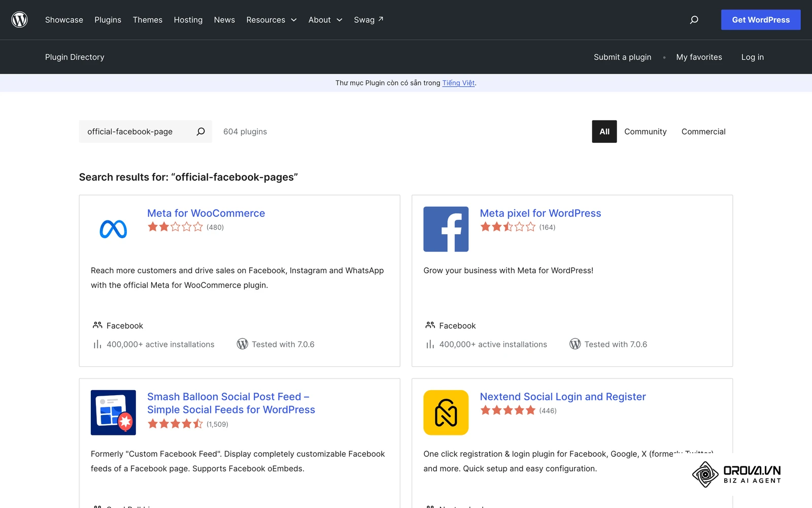This screenshot has height=508, width=812.
Task: Click into the plugin search input field
Action: tap(137, 132)
